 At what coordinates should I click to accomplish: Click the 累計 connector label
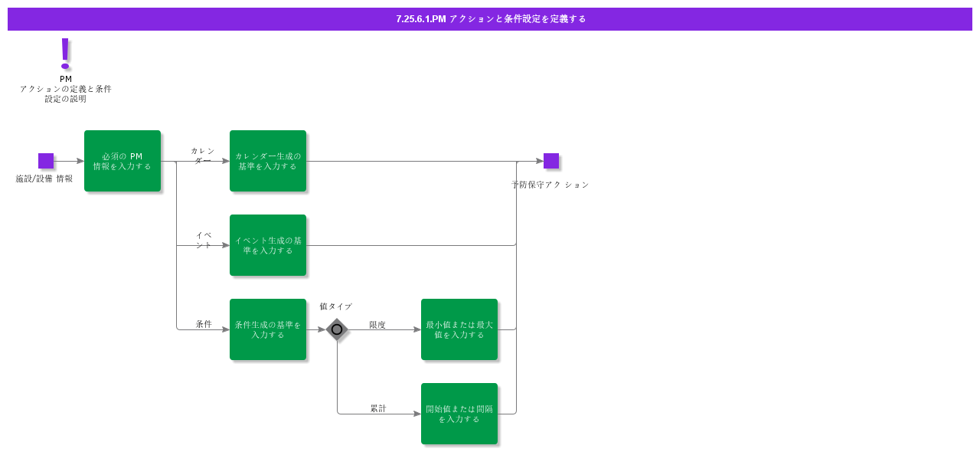click(x=378, y=408)
